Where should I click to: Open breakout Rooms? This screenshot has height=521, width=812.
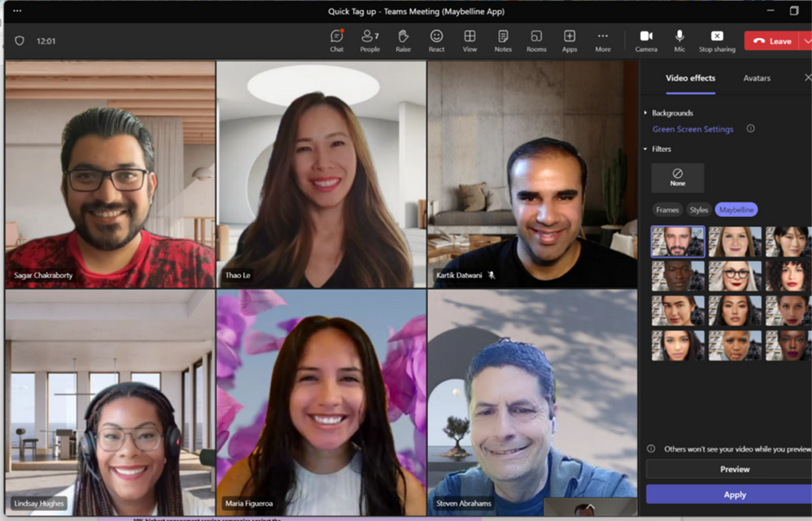tap(535, 41)
